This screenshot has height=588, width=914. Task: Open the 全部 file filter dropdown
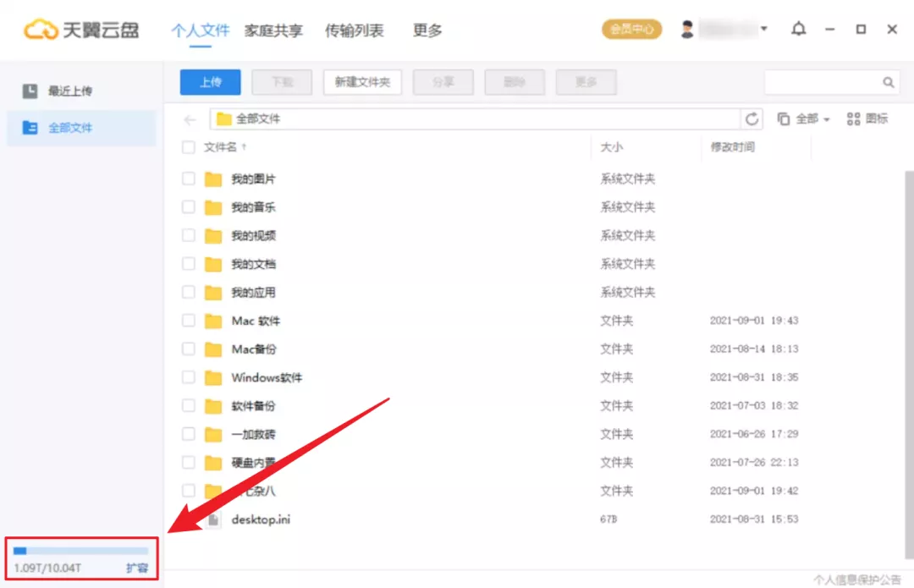[x=807, y=119]
